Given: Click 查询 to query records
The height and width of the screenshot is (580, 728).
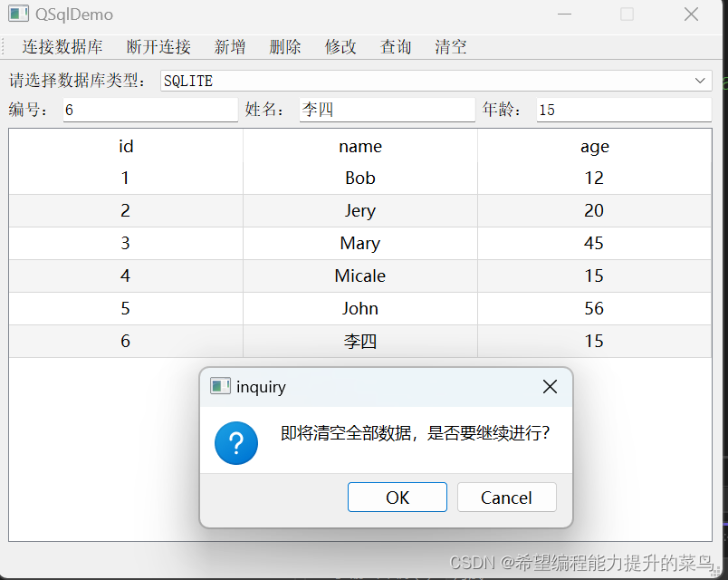Looking at the screenshot, I should pyautogui.click(x=396, y=46).
